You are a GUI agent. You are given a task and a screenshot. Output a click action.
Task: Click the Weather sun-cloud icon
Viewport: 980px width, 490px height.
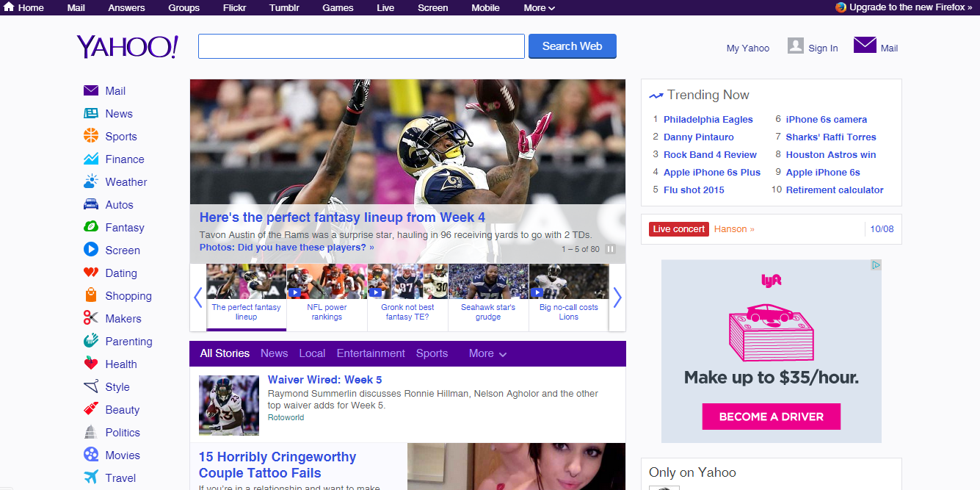91,181
